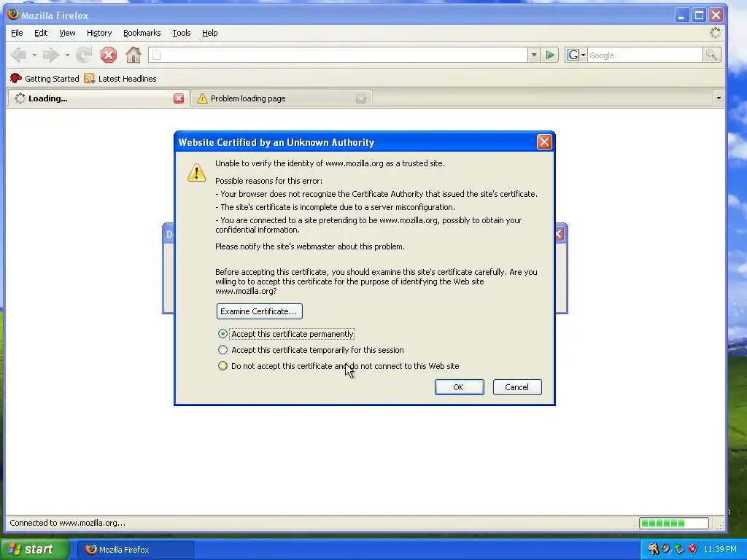Viewport: 747px width, 560px height.
Task: Click the green Go arrow button
Action: point(550,55)
